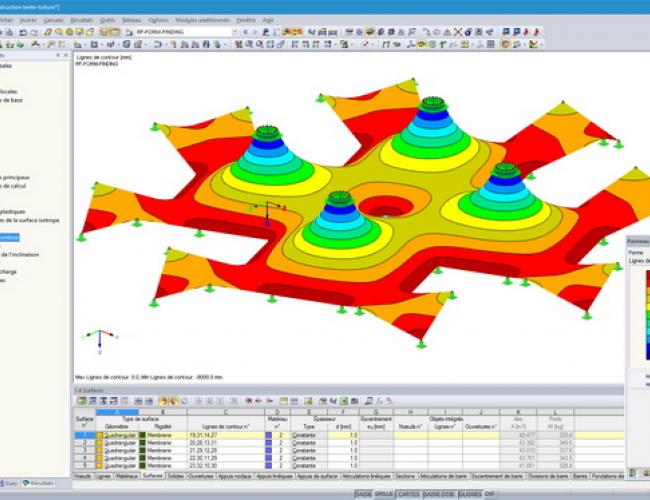Toggle DXF in the status bar
Image resolution: width=650 pixels, height=500 pixels.
point(490,494)
